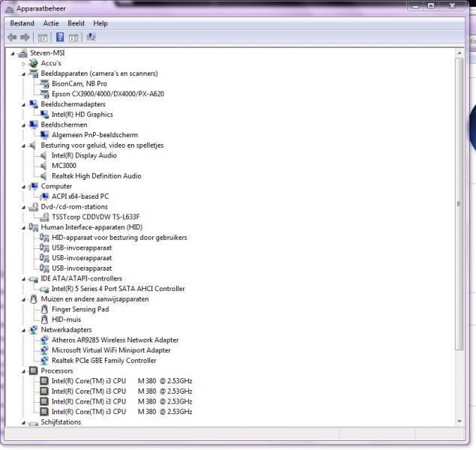476x450 pixels.
Task: Open the Bestand menu
Action: (22, 23)
